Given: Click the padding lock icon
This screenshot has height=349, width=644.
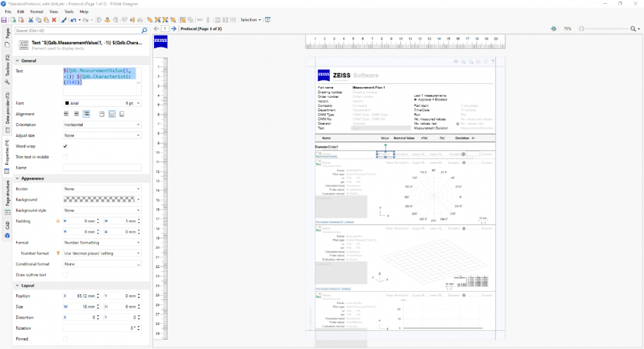Looking at the screenshot, I should [58, 221].
